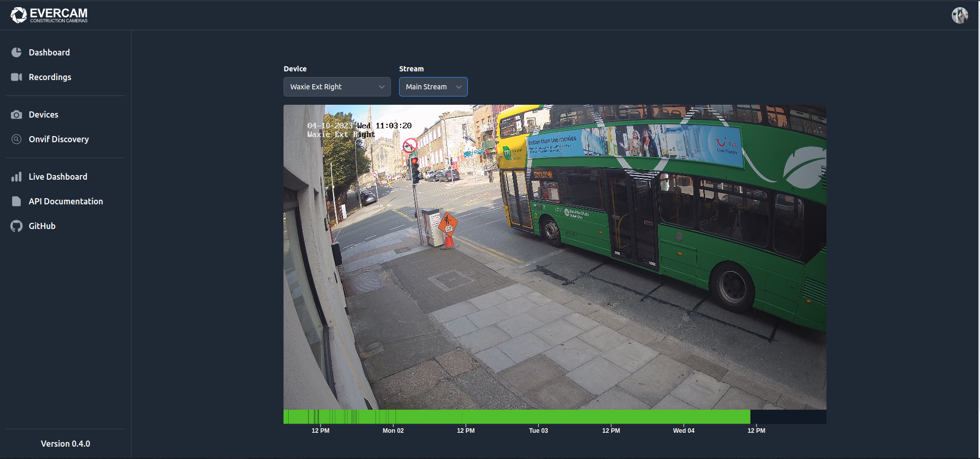This screenshot has width=980, height=459.
Task: Click the Dashboard pie chart icon
Action: (x=16, y=52)
